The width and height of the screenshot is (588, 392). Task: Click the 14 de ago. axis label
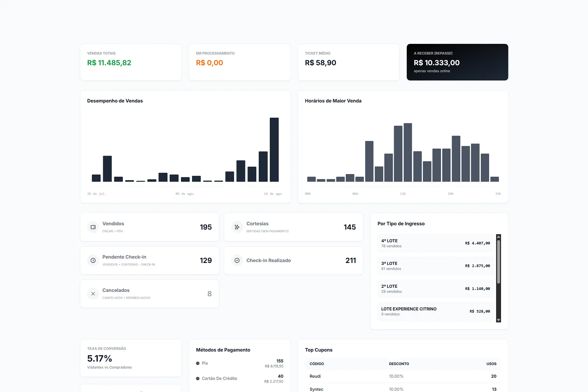coord(273,194)
